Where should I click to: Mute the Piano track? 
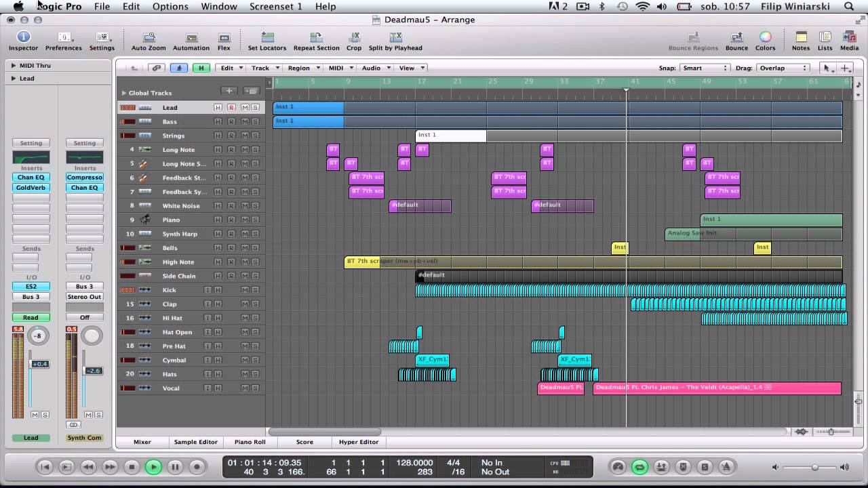[245, 220]
